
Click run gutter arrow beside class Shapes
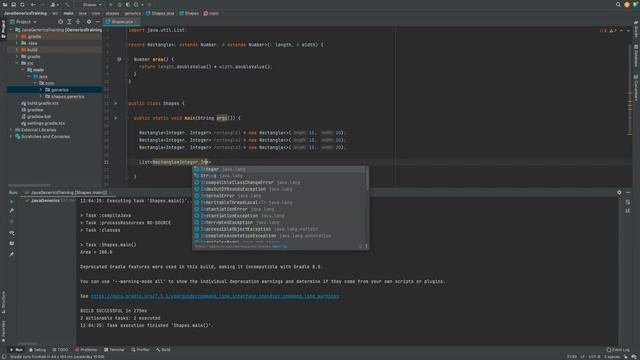(116, 103)
